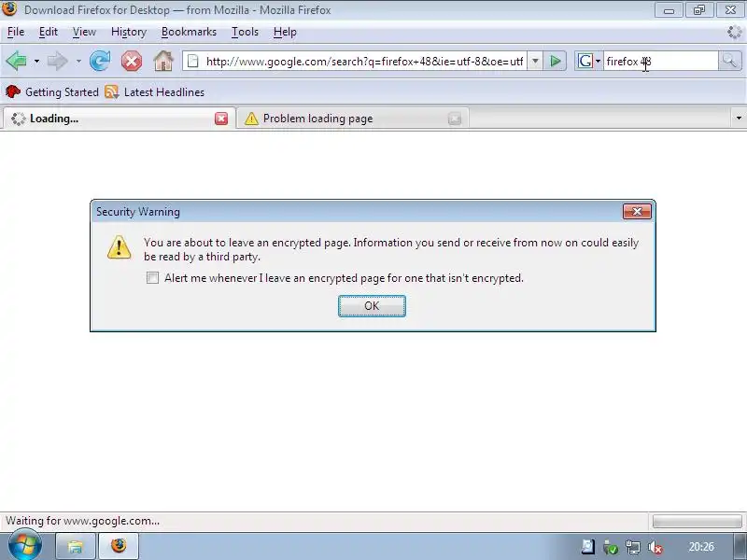Click the 'Waiting for www.google.com...' status text
Screen dimensions: 747x560
(82, 521)
